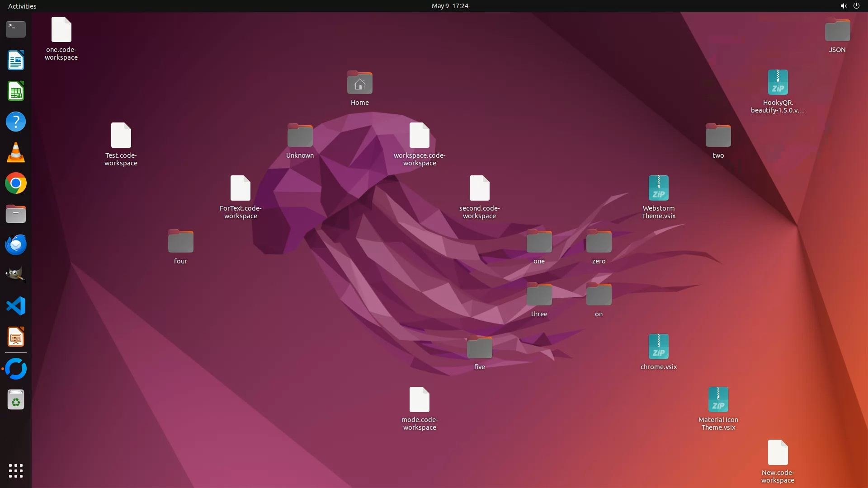Click the Help question mark icon
The height and width of the screenshot is (488, 868).
point(16,122)
